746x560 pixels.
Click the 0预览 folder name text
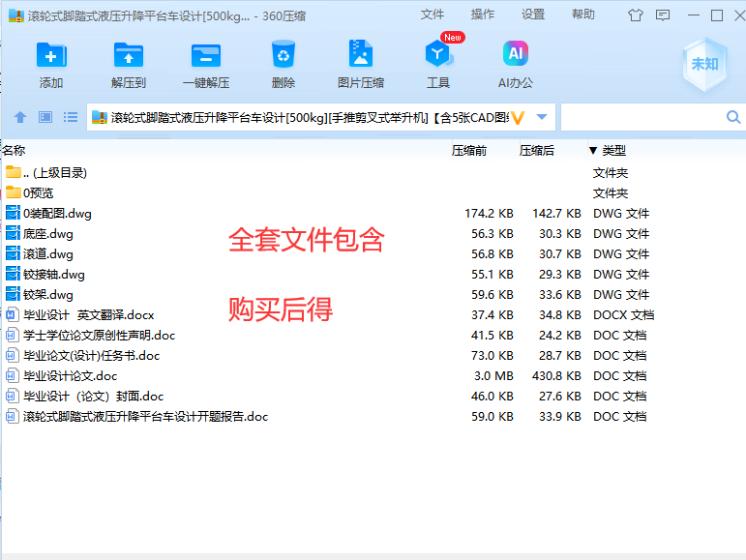[38, 192]
